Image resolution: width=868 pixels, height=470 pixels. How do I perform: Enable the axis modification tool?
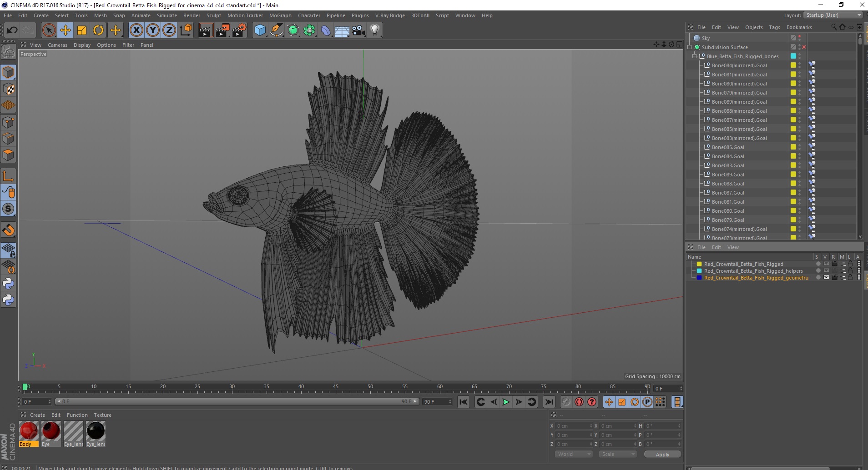click(8, 176)
